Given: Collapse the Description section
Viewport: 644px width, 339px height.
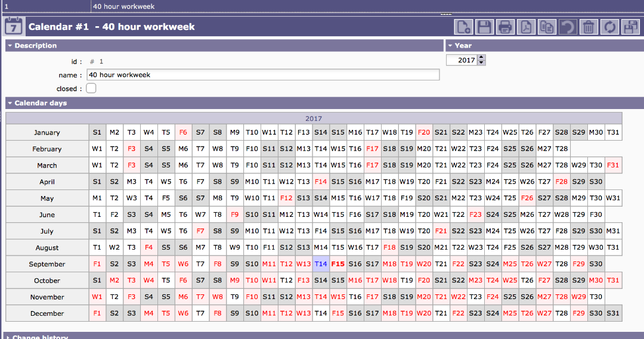Looking at the screenshot, I should pyautogui.click(x=10, y=46).
